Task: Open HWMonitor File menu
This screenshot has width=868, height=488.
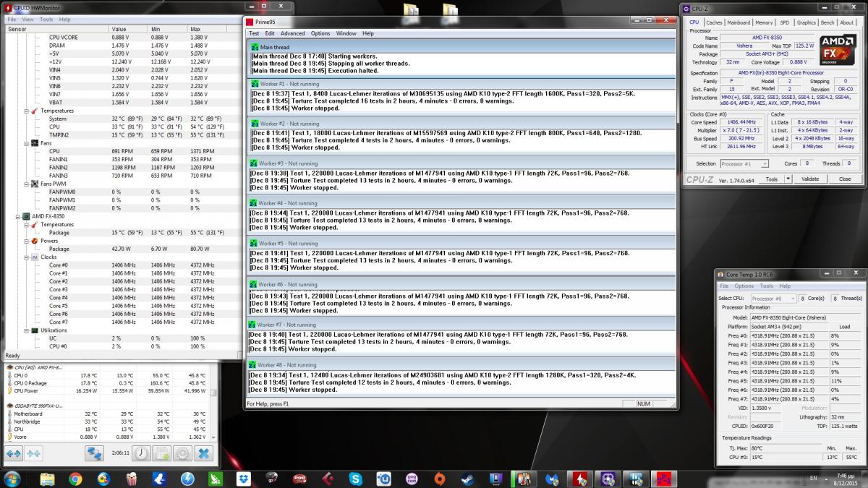Action: pos(12,20)
